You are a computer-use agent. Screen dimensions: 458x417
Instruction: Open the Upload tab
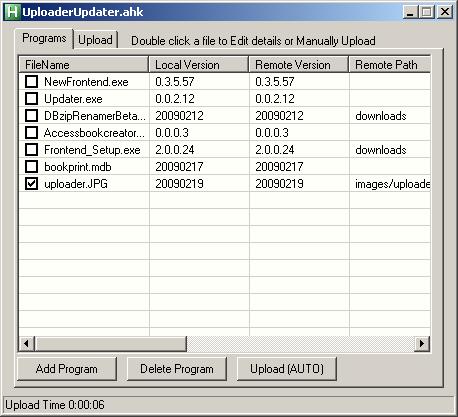pyautogui.click(x=95, y=40)
